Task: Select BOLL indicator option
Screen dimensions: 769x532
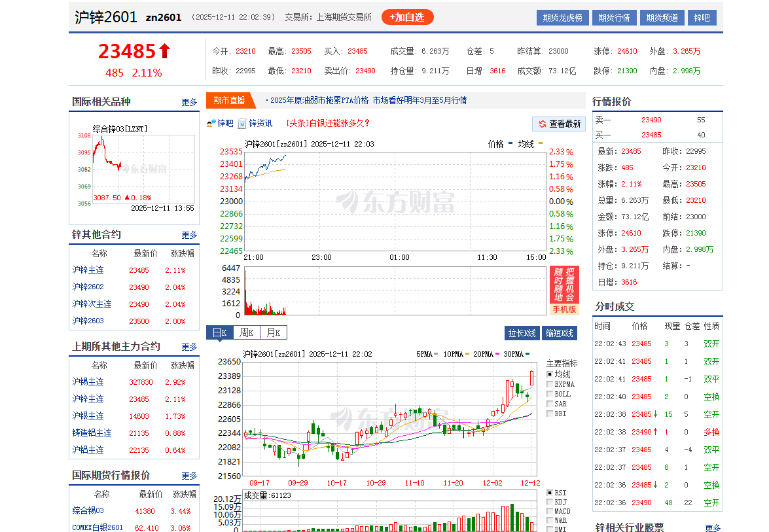Action: [x=550, y=394]
